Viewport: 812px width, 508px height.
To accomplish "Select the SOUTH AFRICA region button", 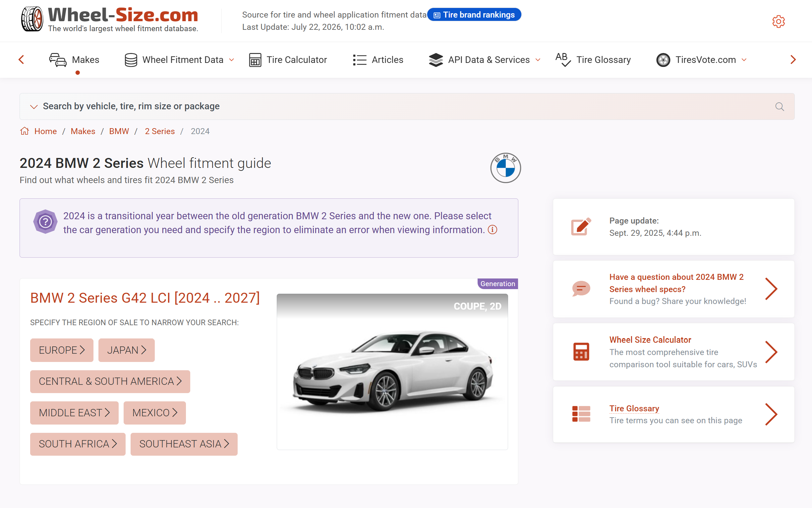I will (78, 444).
